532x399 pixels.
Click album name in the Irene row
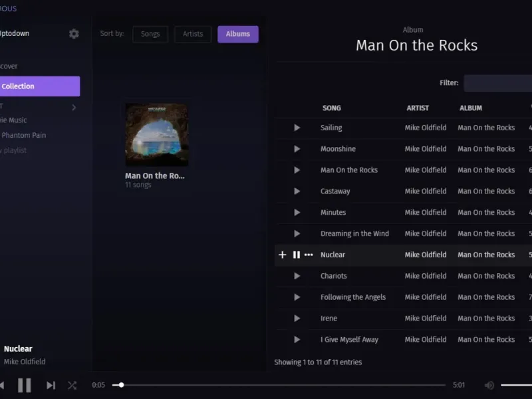click(486, 319)
